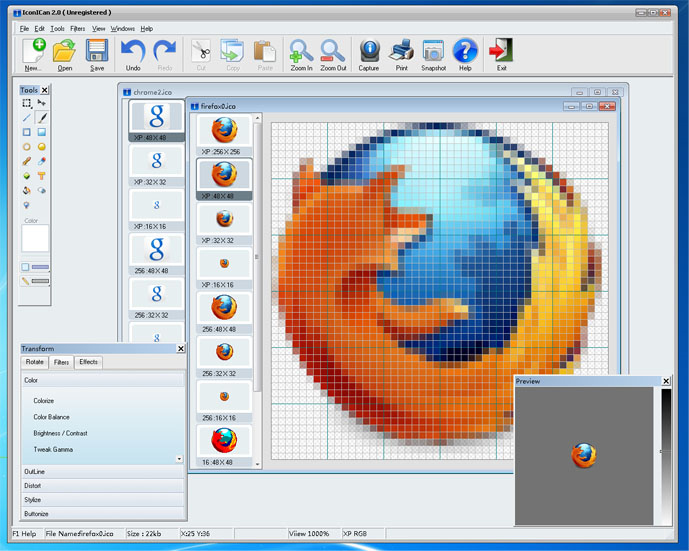Expand the OutLine filter section

click(x=103, y=470)
